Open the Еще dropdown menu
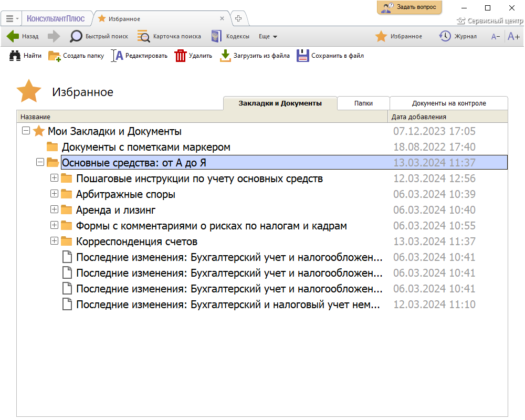This screenshot has height=420, width=525. 268,37
